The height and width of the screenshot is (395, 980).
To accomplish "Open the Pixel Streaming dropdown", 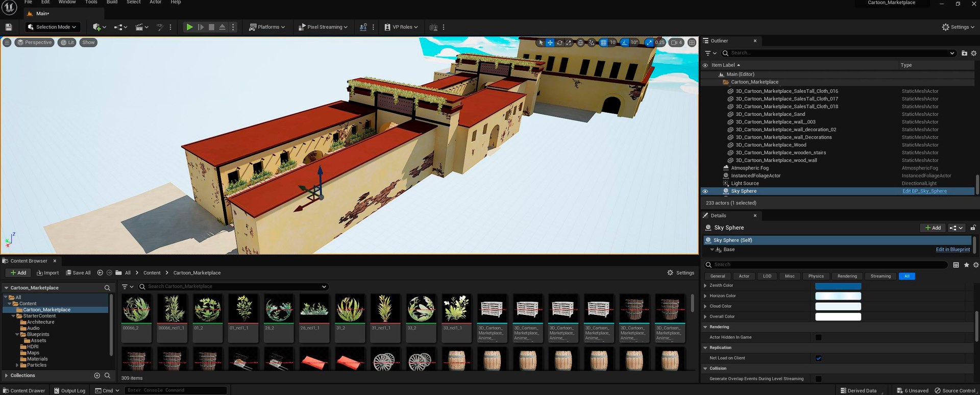I will tap(323, 27).
